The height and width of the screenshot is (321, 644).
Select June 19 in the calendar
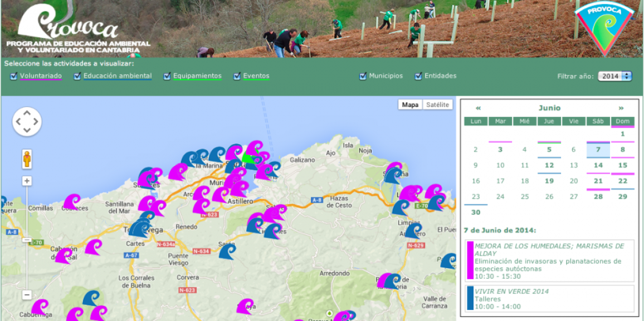point(549,181)
